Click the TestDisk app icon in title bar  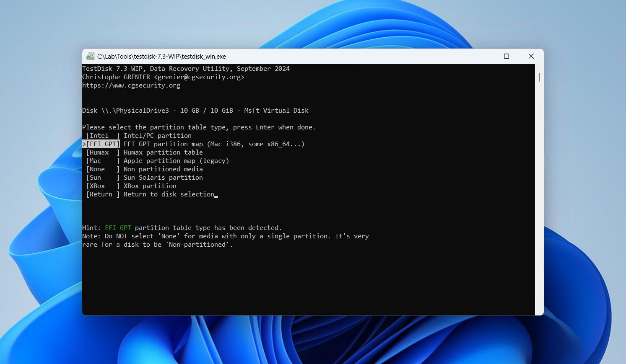pos(90,56)
